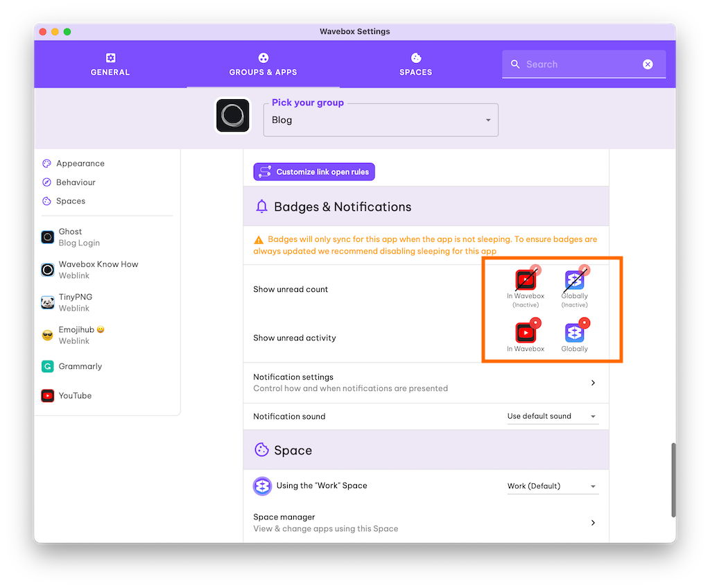
Task: Toggle unread activity Globally
Action: [575, 336]
